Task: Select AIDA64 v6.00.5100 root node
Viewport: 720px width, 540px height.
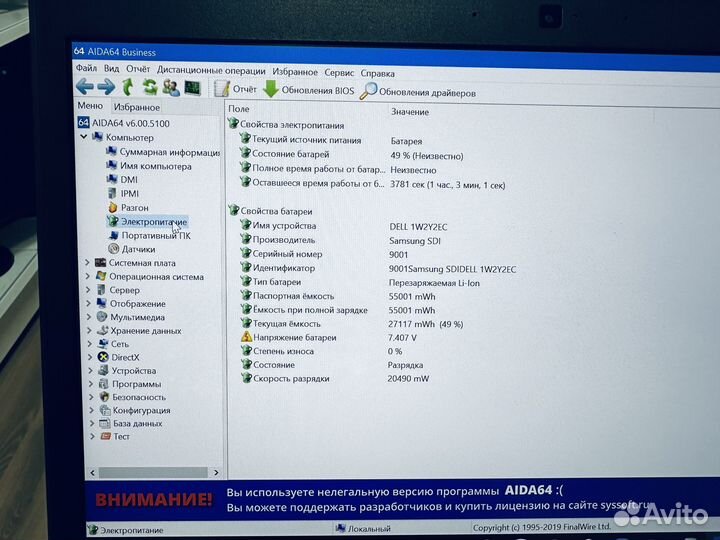Action: tap(124, 123)
